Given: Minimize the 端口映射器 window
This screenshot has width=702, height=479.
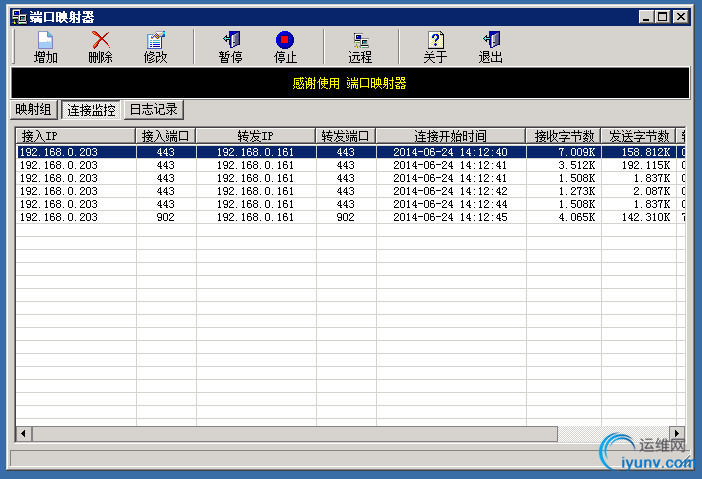Looking at the screenshot, I should click(646, 17).
